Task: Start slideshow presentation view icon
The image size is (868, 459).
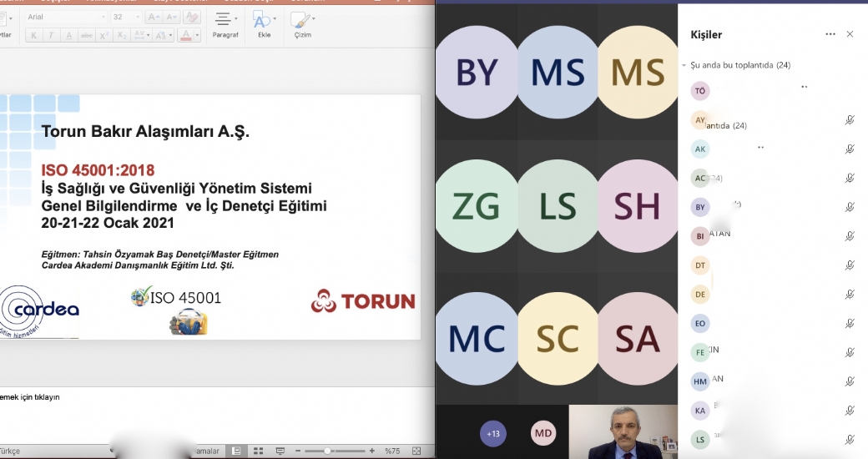Action: (280, 451)
